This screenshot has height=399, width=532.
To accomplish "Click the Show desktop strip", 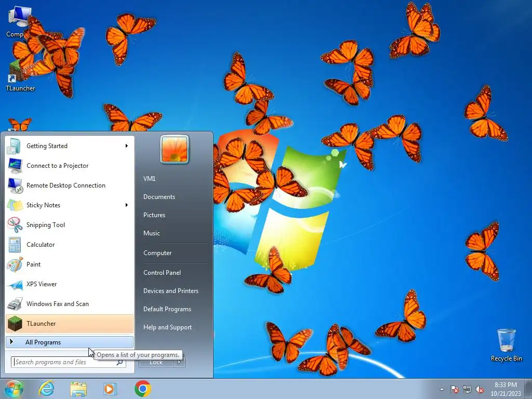I will [x=528, y=389].
